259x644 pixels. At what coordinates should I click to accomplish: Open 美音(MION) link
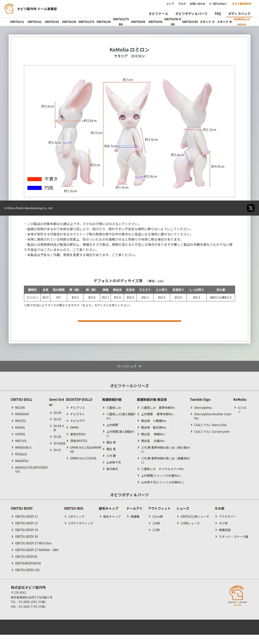pos(78,434)
